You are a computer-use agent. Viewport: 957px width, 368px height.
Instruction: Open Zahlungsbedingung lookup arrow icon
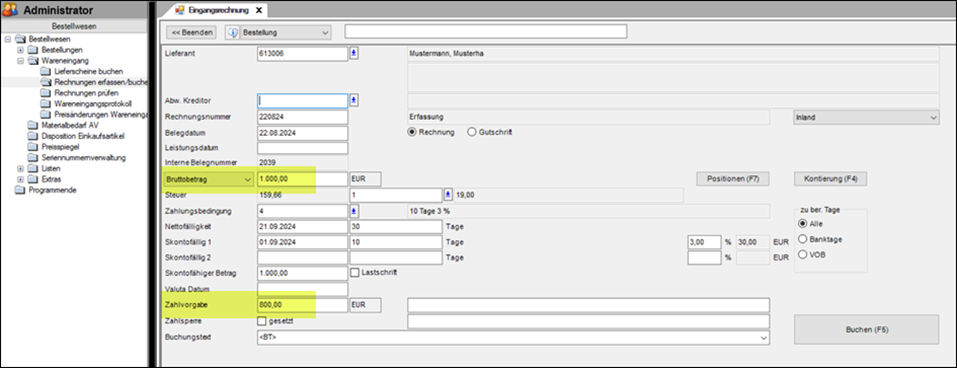click(x=354, y=211)
